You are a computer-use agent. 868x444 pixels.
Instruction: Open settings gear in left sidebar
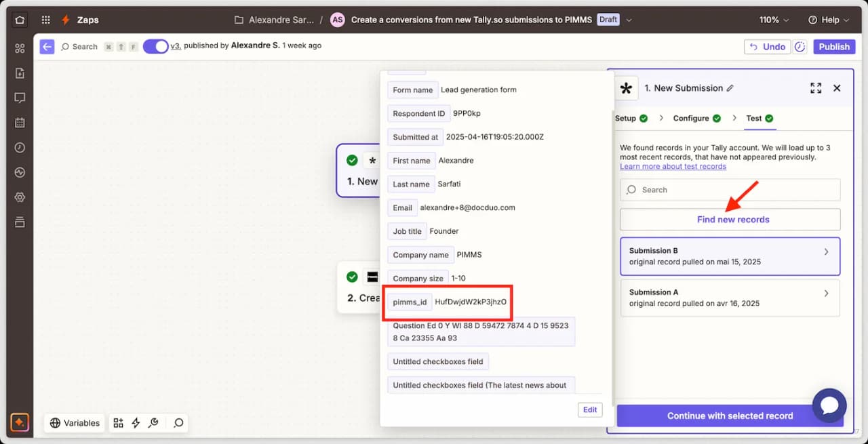20,197
